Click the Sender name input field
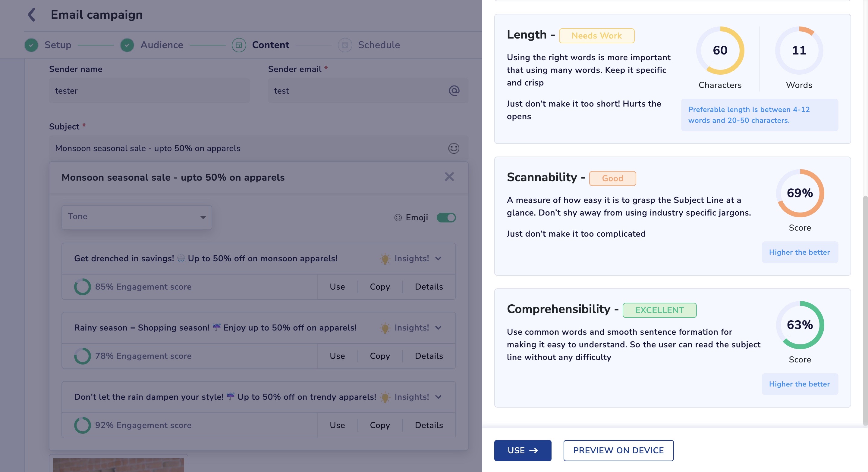This screenshot has width=868, height=472. (149, 91)
